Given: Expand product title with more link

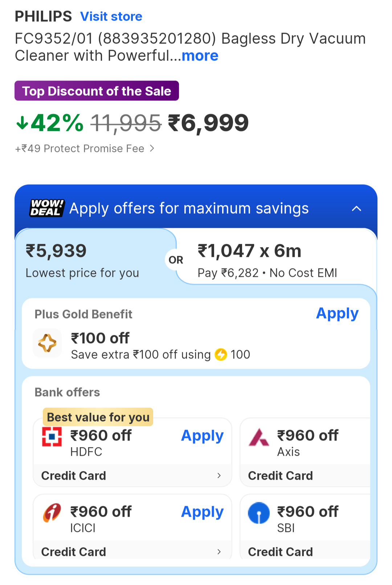Looking at the screenshot, I should coord(200,56).
